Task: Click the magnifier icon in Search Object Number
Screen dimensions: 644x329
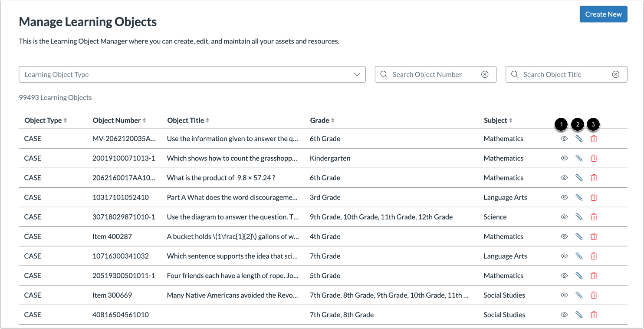Action: point(384,74)
